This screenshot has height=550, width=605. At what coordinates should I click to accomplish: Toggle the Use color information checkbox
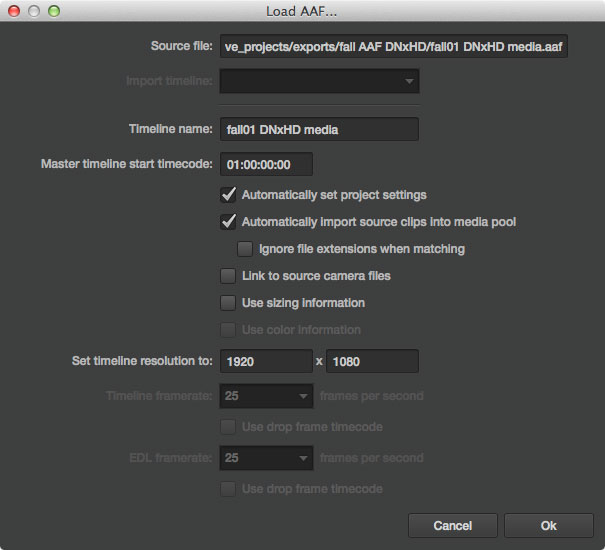228,329
